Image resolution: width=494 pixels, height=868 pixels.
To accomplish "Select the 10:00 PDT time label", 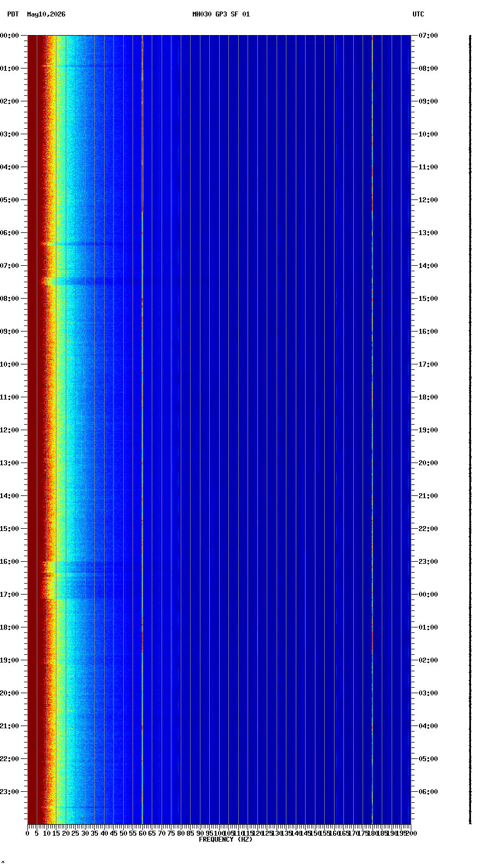I will (9, 364).
